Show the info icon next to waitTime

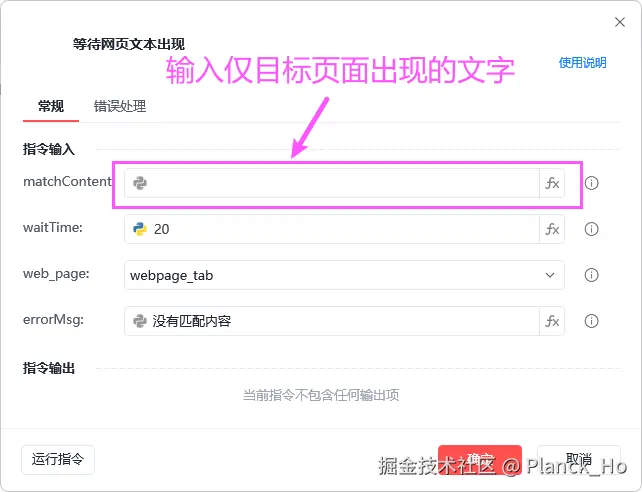tap(591, 229)
